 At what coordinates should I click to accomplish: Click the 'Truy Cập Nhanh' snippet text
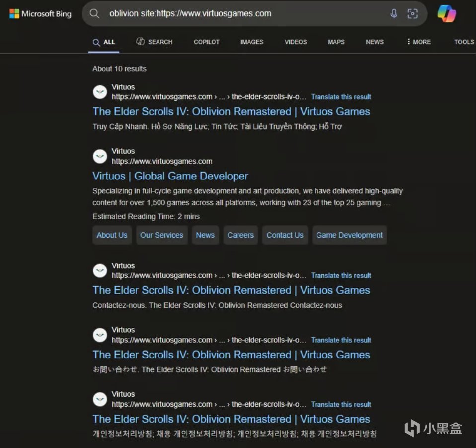217,127
